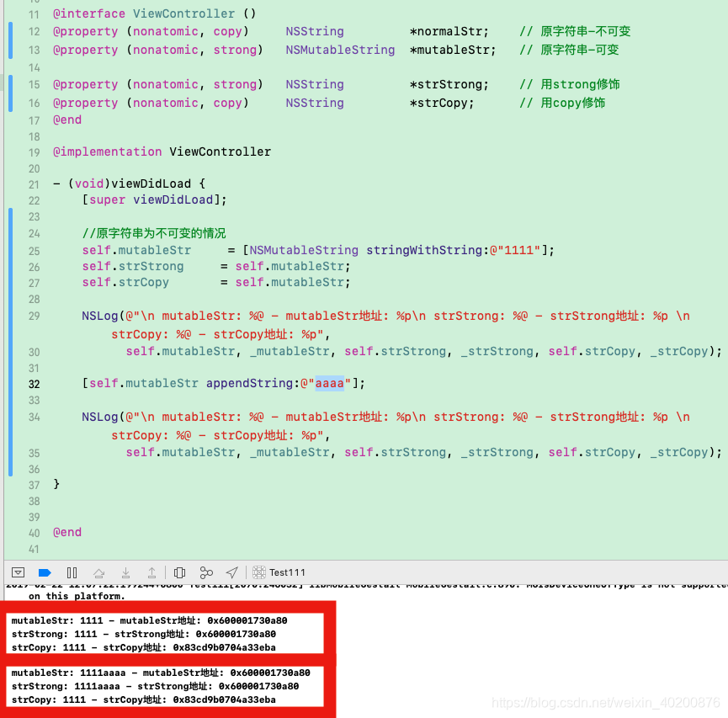Click gutter line number 40

pos(34,533)
